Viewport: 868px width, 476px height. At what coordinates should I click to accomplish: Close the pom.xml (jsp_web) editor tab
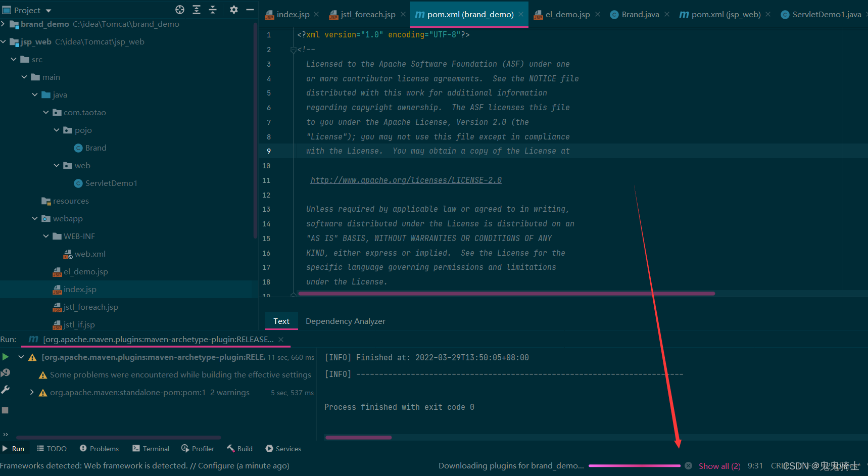pos(768,15)
